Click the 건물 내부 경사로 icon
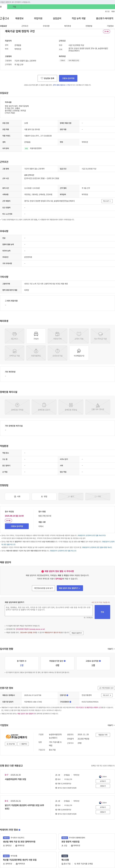This screenshot has width=115, height=868. point(98,407)
